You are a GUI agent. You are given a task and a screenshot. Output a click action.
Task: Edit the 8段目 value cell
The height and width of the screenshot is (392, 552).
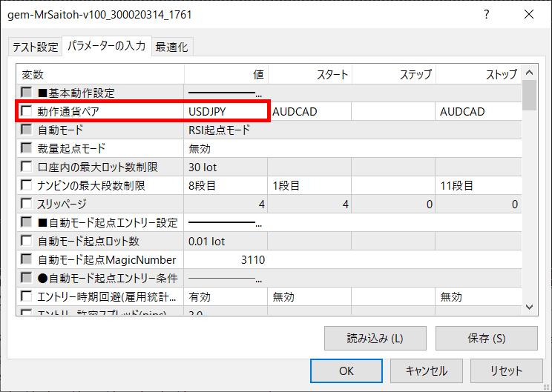point(226,185)
